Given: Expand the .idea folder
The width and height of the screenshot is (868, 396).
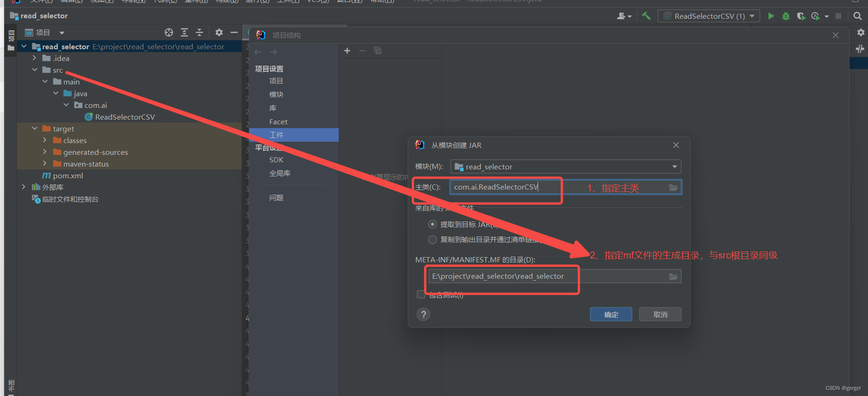Looking at the screenshot, I should coord(34,58).
